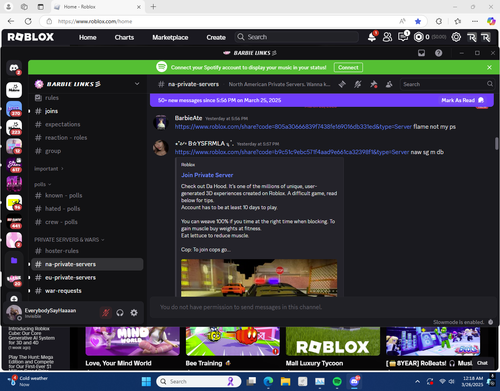Open Roblox friends icon in navbar
500x391 pixels.
pyautogui.click(x=387, y=37)
